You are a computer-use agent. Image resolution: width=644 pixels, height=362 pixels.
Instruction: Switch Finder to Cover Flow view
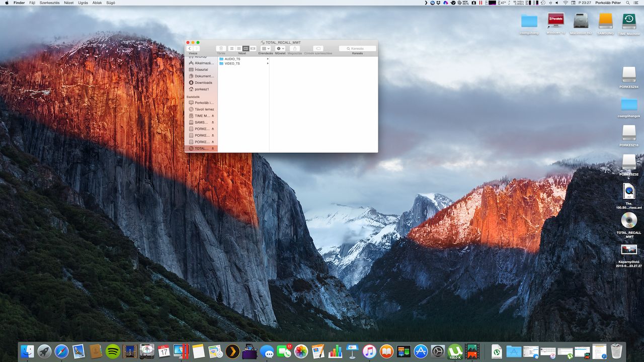point(253,48)
